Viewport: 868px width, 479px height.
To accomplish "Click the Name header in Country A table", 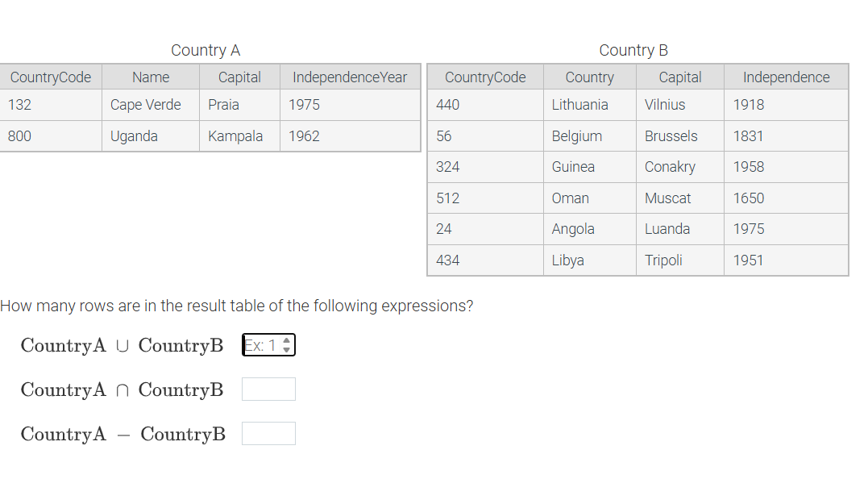I will point(150,77).
